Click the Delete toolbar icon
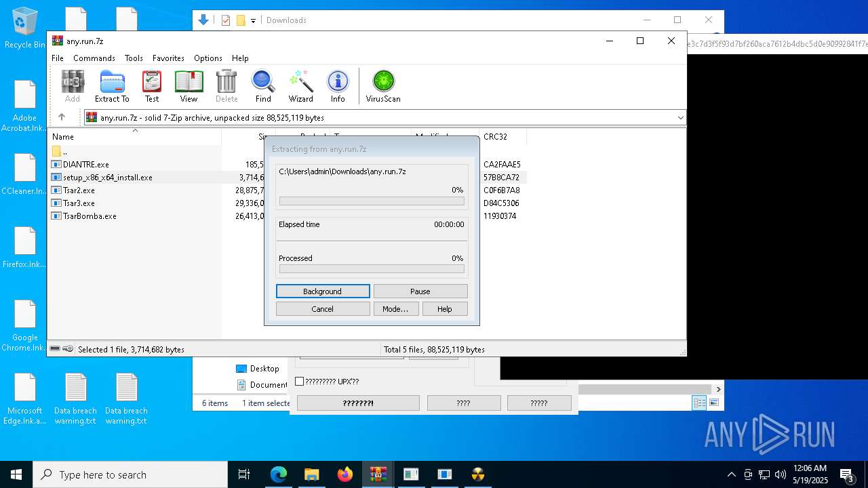The height and width of the screenshot is (488, 868). (x=226, y=86)
